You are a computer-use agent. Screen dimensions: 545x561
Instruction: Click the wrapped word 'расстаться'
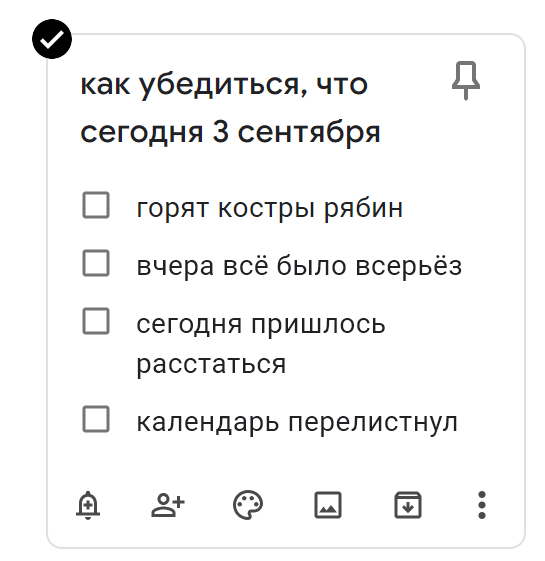coord(211,365)
